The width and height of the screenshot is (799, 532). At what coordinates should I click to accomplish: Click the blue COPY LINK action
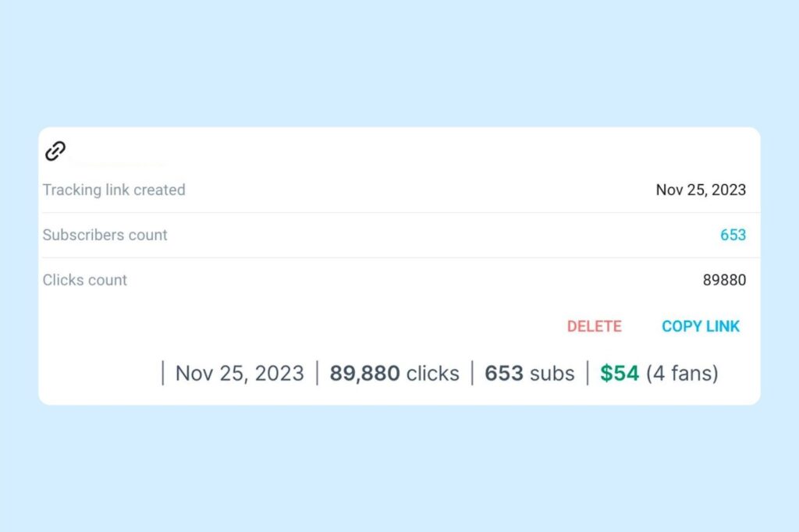coord(700,326)
